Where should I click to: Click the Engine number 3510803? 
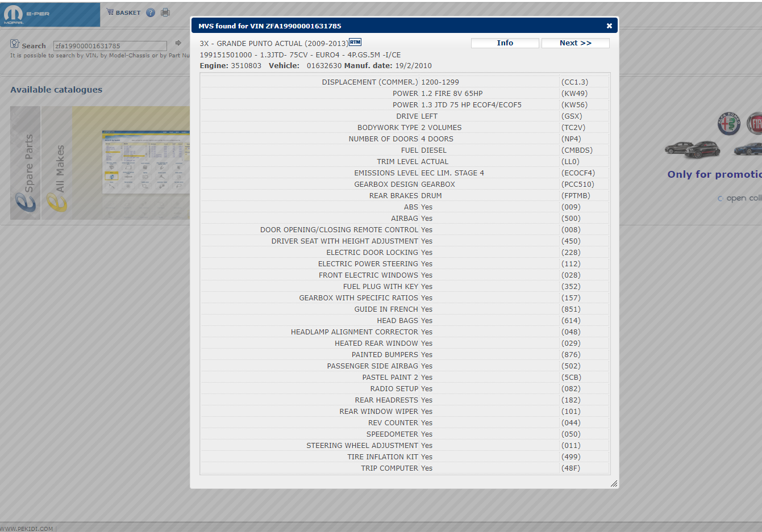coord(246,66)
